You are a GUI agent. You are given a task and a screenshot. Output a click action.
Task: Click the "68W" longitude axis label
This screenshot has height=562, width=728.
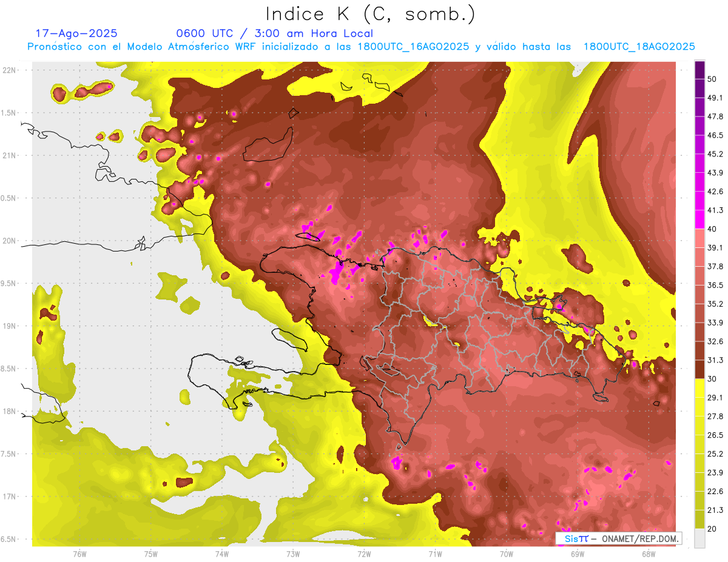point(649,554)
